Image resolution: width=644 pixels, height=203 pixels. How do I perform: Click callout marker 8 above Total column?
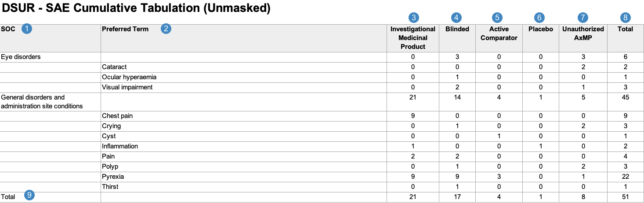pos(626,18)
